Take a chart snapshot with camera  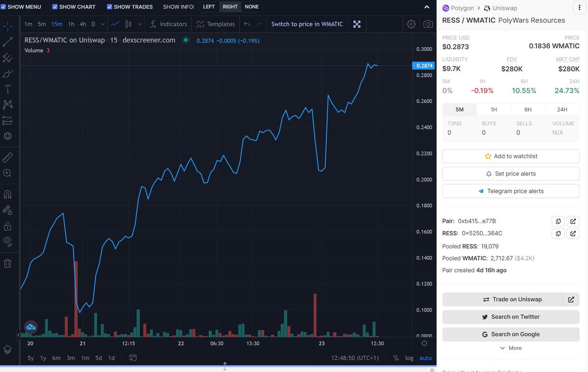click(x=428, y=24)
